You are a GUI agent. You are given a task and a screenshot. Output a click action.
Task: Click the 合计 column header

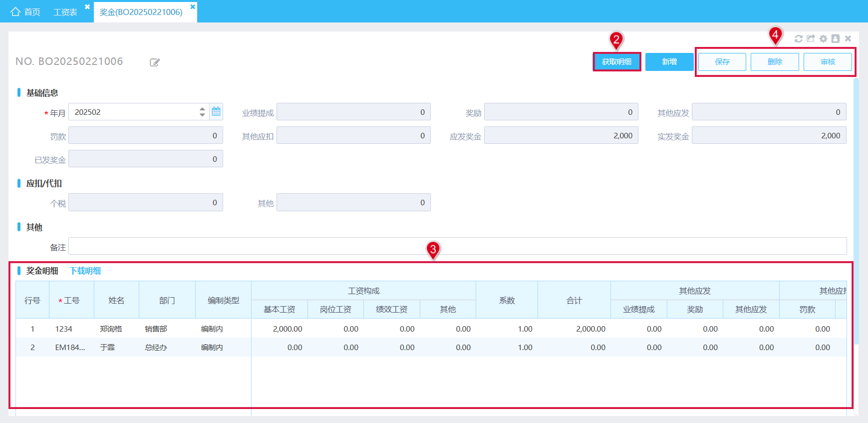[x=574, y=300]
